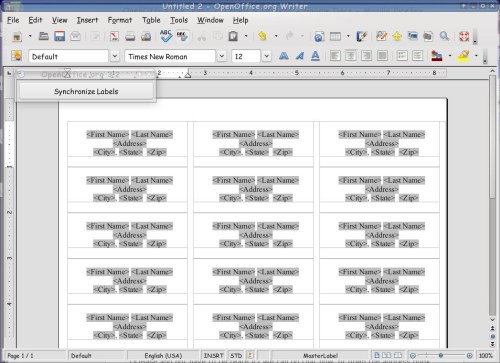
Task: Insert a table from toolbar
Action: (335, 36)
